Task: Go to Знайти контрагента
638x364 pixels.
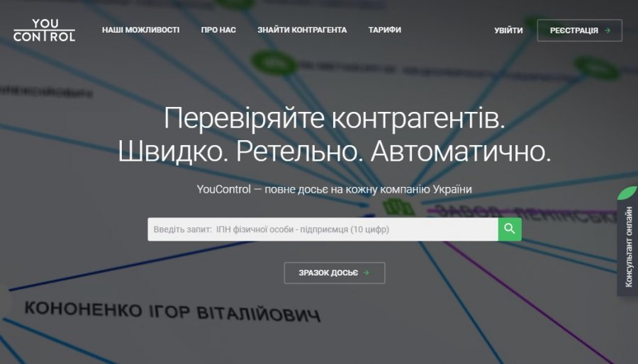Action: tap(302, 30)
